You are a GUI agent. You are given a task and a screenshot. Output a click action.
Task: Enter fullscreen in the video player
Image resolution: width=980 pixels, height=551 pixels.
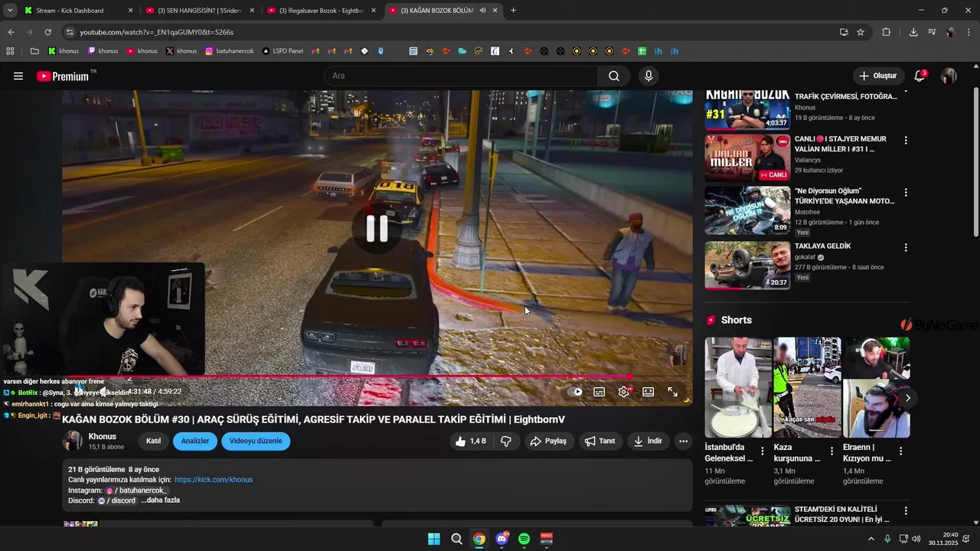pos(673,392)
